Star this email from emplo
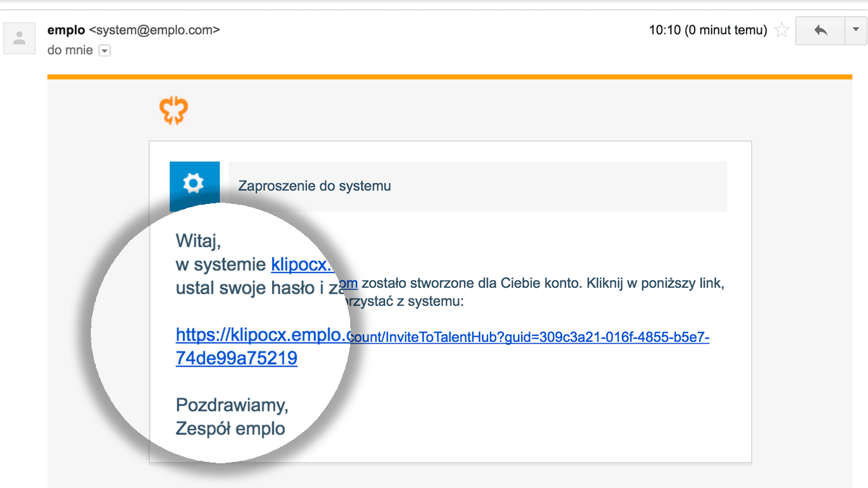Screen dimensions: 868x488 pos(782,30)
